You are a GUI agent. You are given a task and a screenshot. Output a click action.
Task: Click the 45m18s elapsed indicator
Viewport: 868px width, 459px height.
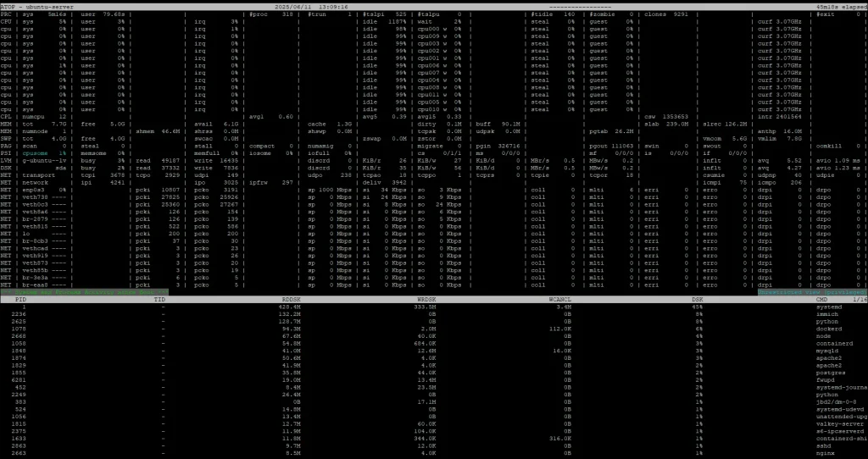click(842, 7)
